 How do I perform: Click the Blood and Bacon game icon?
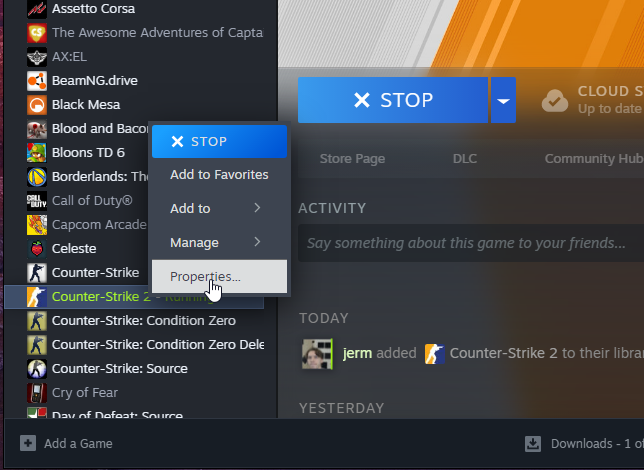click(x=37, y=129)
